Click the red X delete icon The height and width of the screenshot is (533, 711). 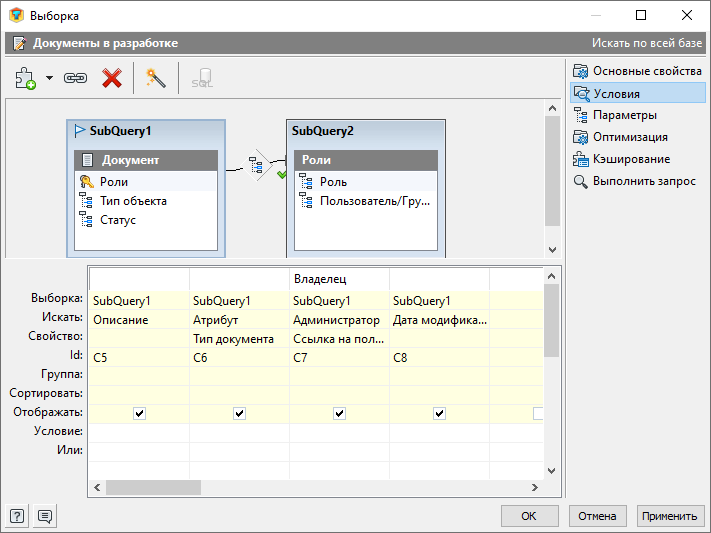112,78
